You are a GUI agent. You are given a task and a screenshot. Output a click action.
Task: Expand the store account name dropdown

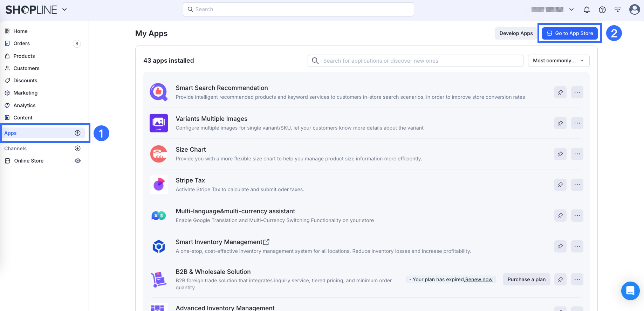(571, 9)
